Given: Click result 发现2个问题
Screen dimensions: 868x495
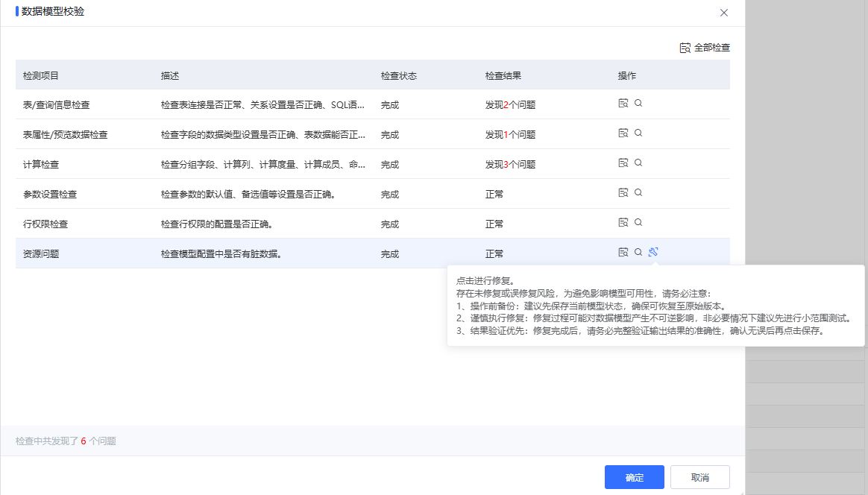Looking at the screenshot, I should tap(510, 104).
